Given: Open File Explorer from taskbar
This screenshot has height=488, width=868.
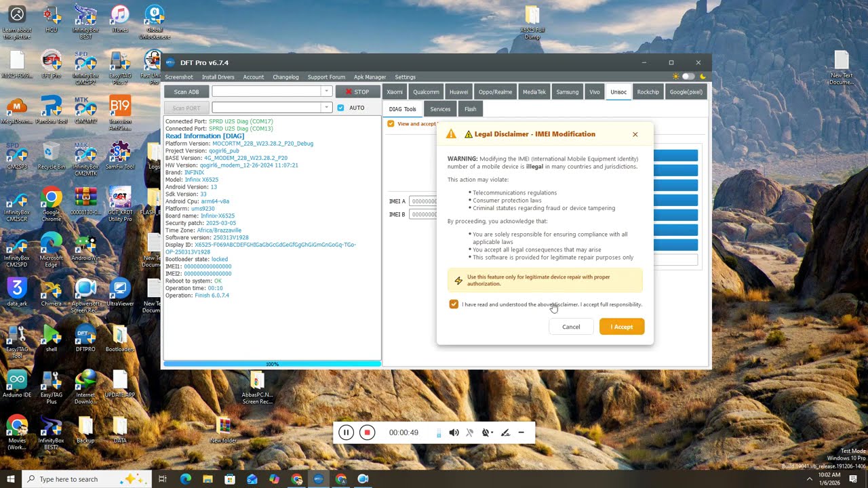Looking at the screenshot, I should click(x=208, y=479).
